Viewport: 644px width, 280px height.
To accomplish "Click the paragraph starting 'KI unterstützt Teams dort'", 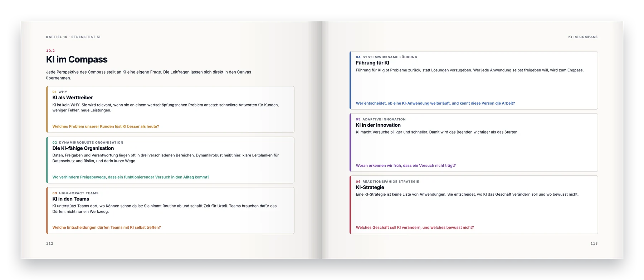I will tap(165, 209).
